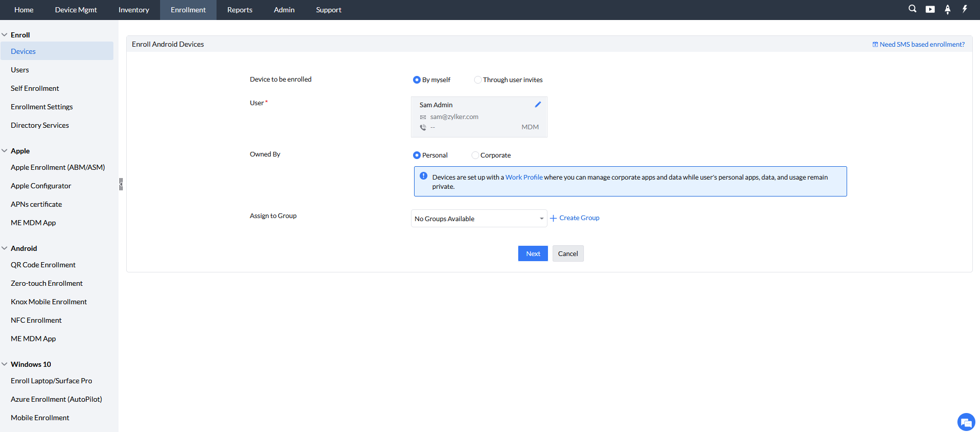
Task: Open the Reports tab
Action: click(240, 10)
